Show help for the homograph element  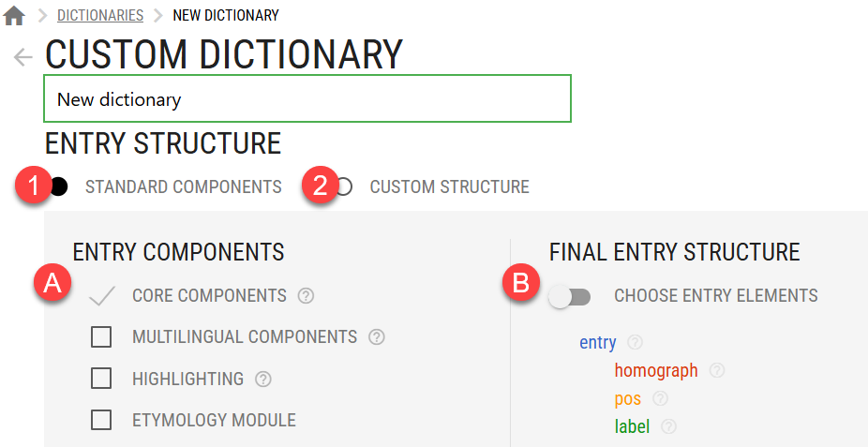717,370
